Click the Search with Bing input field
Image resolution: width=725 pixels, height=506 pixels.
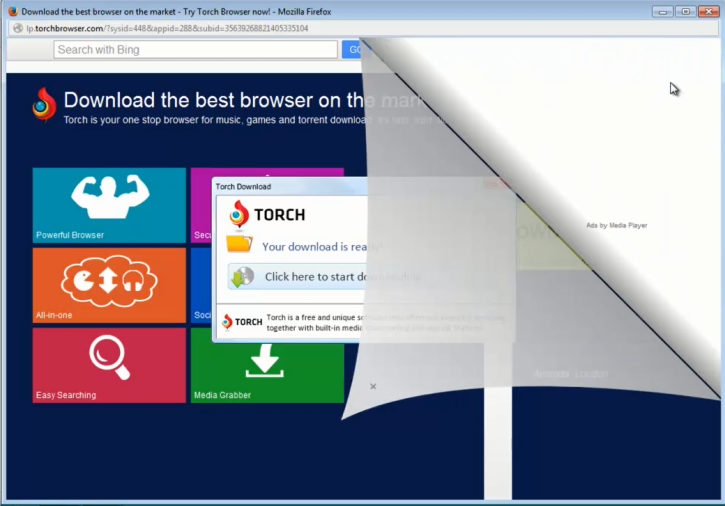click(x=196, y=49)
